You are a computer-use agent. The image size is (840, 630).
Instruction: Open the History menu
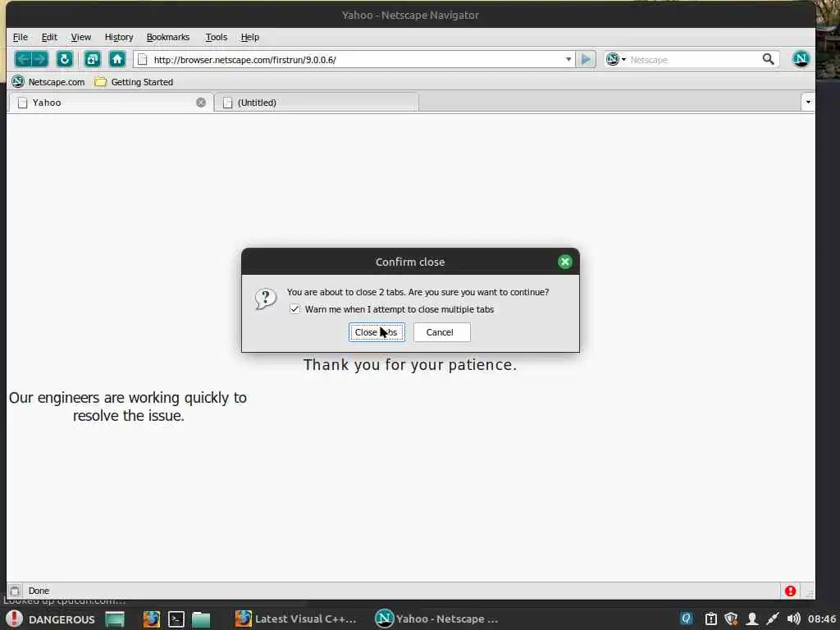click(119, 37)
